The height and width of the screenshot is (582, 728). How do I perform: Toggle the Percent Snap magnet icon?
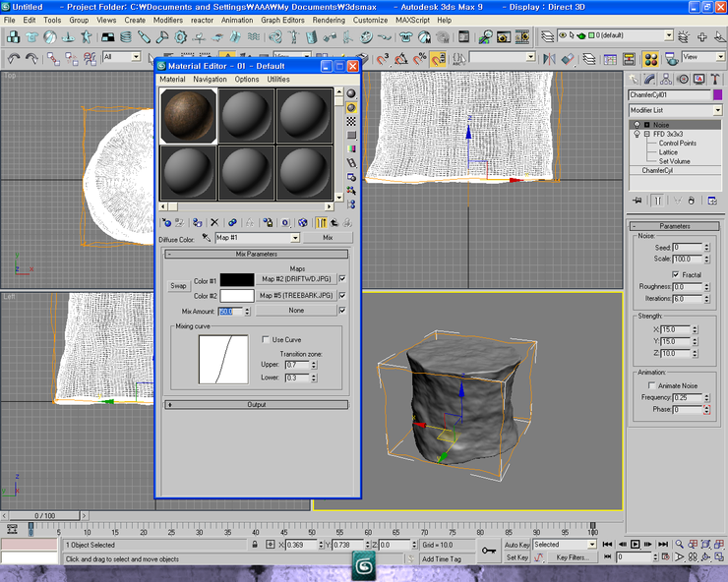(x=419, y=58)
